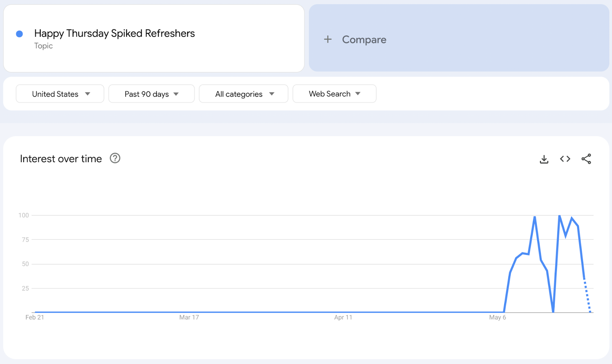This screenshot has height=364, width=612.
Task: Open the United States region dropdown
Action: coord(60,94)
